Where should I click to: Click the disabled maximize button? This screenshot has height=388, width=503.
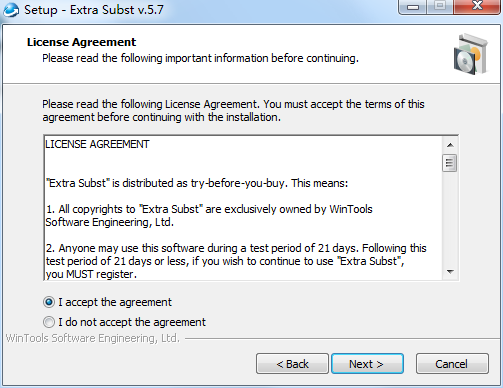[440, 7]
